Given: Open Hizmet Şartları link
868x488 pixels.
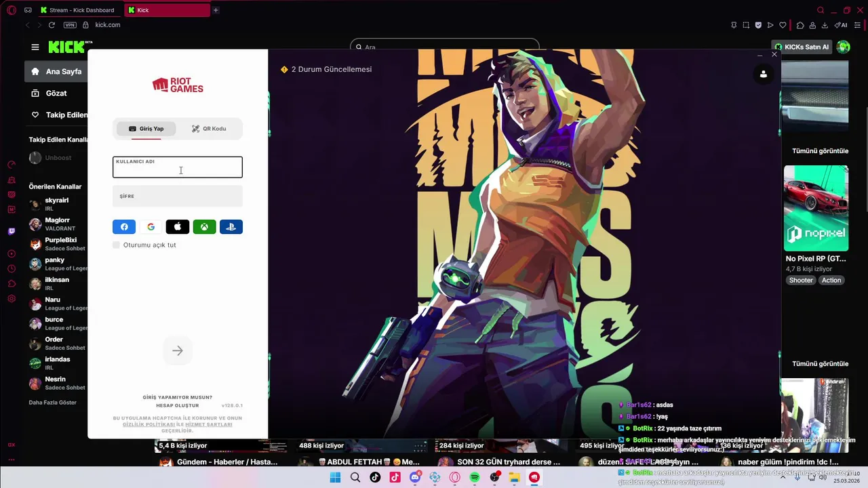Looking at the screenshot, I should (x=209, y=424).
